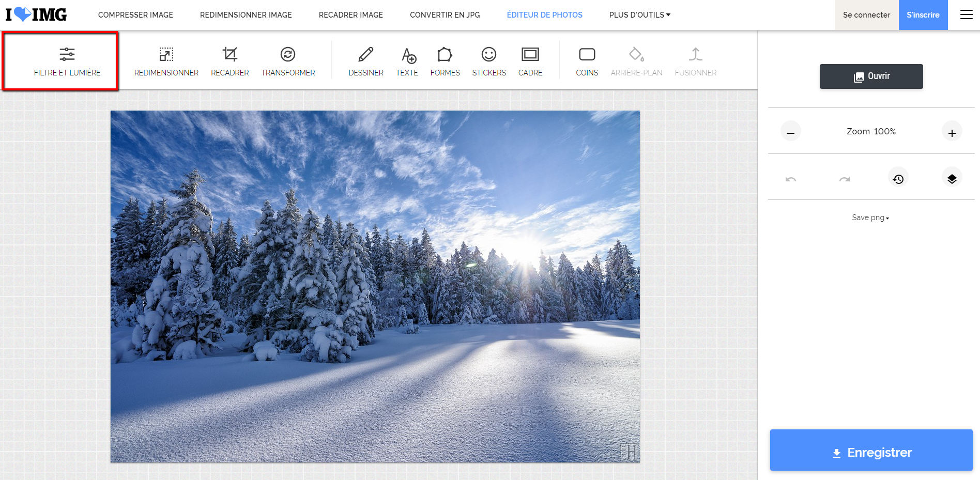980x480 pixels.
Task: Open the Transformer tool
Action: [x=288, y=61]
